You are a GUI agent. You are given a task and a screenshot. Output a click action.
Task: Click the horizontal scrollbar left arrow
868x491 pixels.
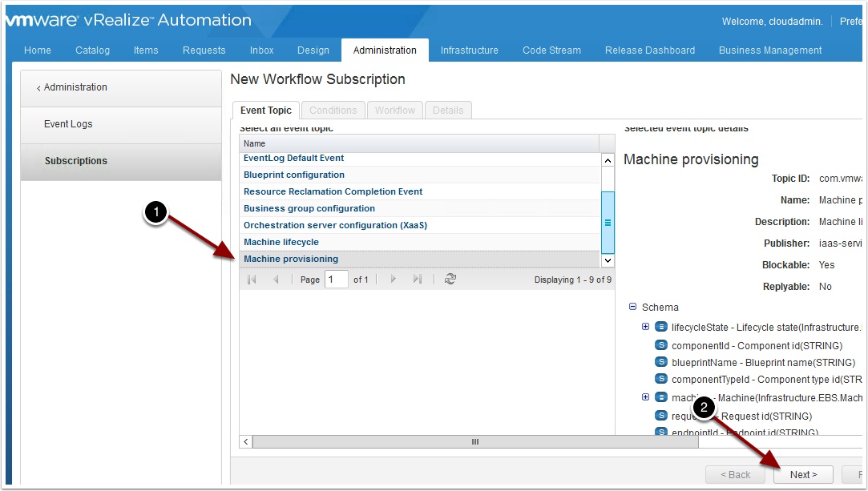coord(246,442)
